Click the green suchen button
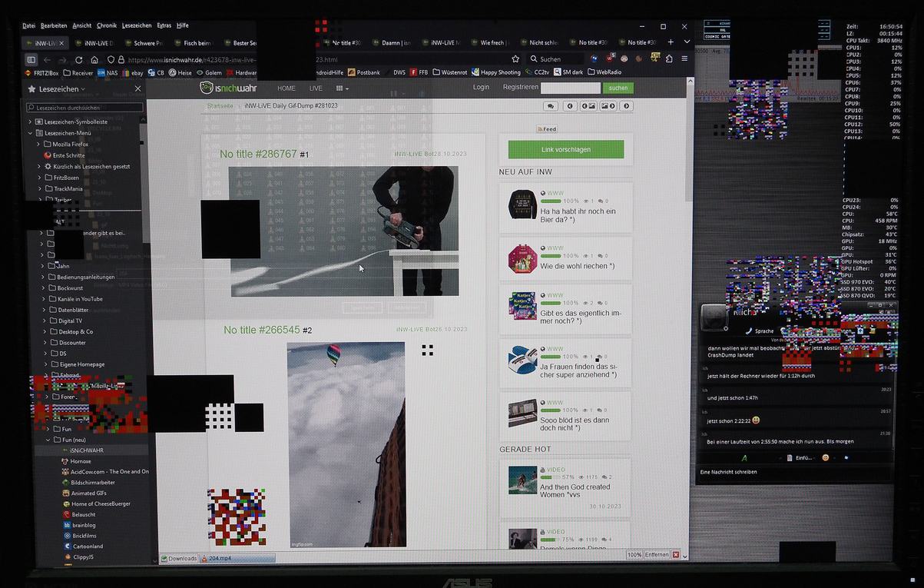The height and width of the screenshot is (588, 924). 618,88
